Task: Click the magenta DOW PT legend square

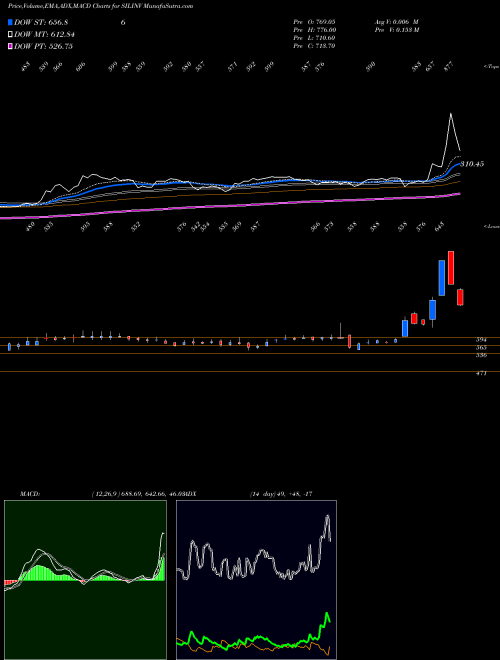Action: pos(10,46)
